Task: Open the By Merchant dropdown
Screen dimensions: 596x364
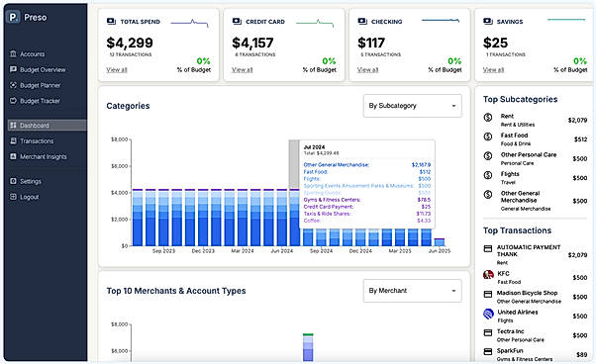Action: coord(413,291)
